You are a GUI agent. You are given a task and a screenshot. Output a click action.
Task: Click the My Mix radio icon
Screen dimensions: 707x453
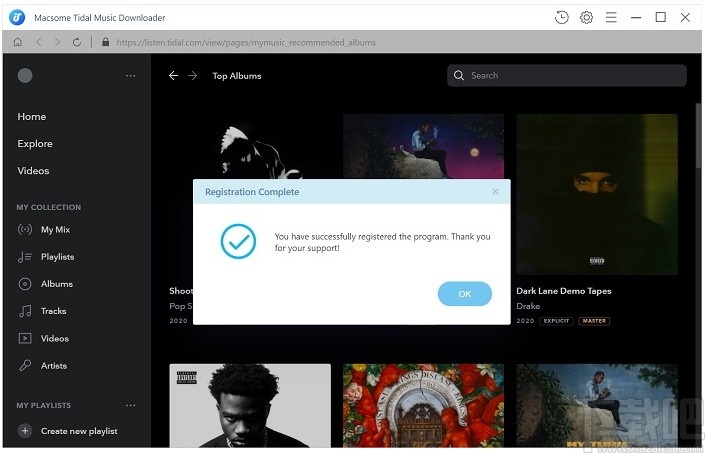(25, 229)
